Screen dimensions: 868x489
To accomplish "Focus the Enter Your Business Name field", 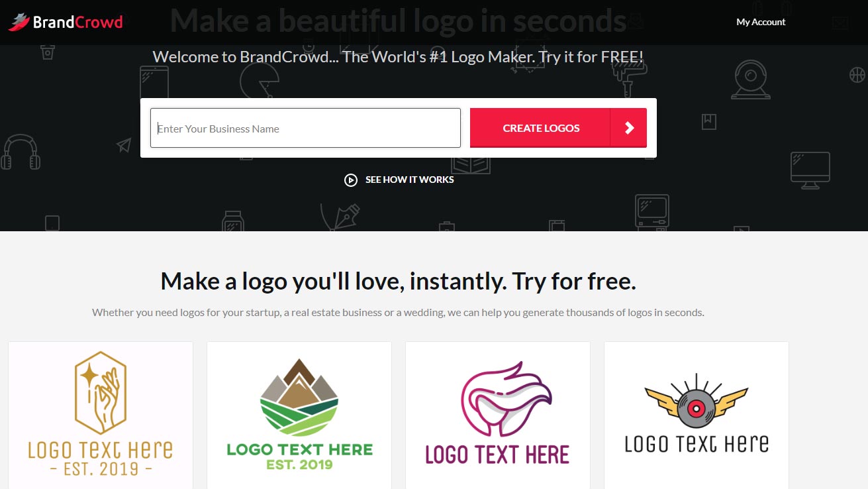I will click(x=305, y=128).
